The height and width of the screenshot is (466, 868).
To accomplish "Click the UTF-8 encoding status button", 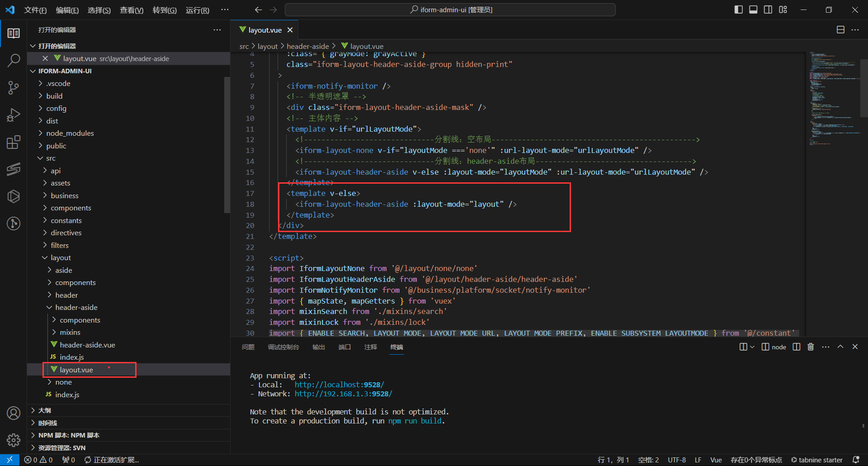I will [x=677, y=460].
